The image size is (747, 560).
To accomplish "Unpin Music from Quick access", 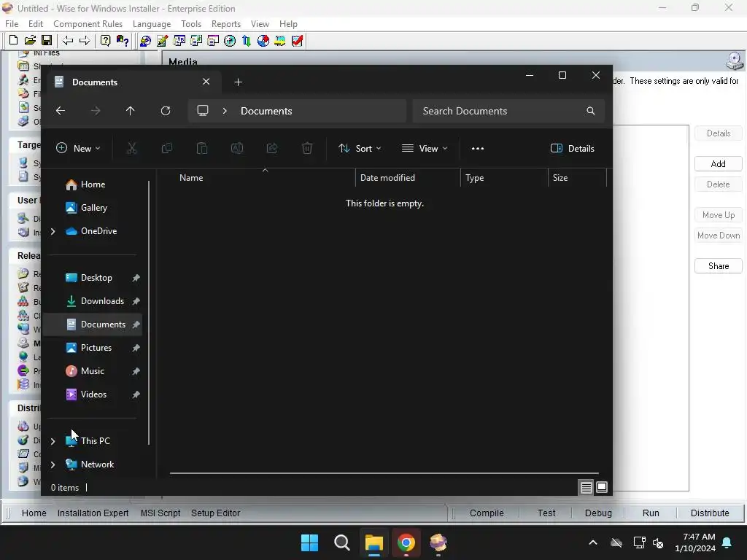I will coord(136,371).
